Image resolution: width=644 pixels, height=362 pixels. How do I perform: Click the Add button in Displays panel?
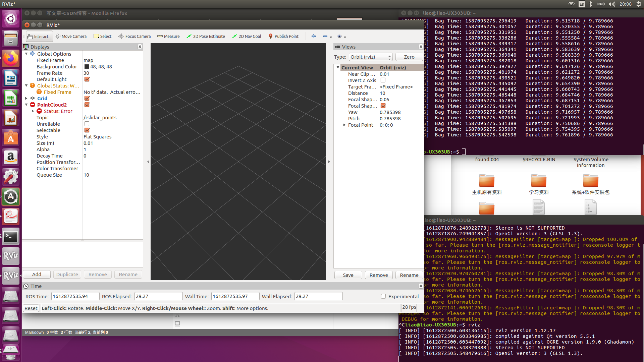37,275
